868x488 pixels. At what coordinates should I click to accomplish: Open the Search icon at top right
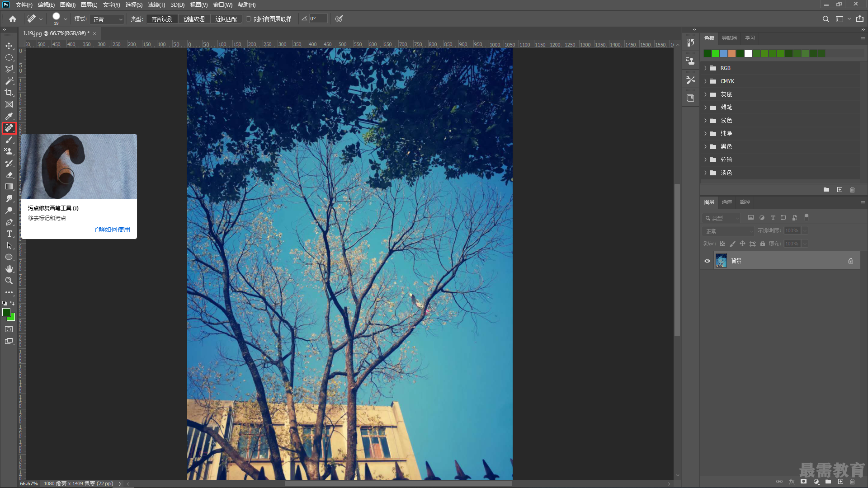tap(826, 19)
